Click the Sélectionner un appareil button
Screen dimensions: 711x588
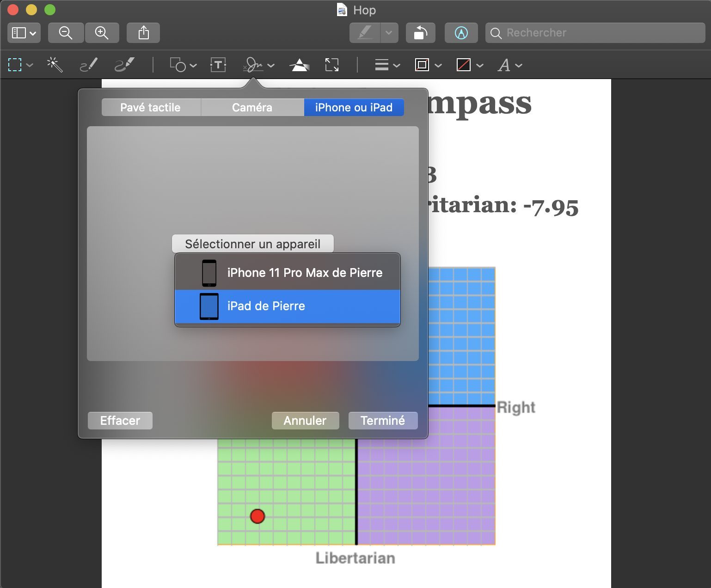tap(253, 244)
